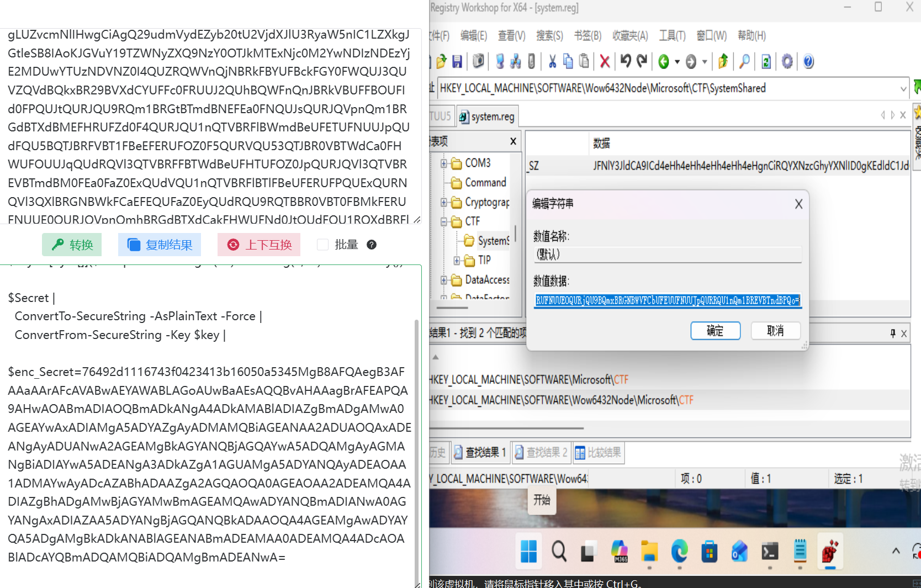The width and height of the screenshot is (921, 588).
Task: Click the Copy icon in Registry Workshop toolbar
Action: tap(568, 61)
